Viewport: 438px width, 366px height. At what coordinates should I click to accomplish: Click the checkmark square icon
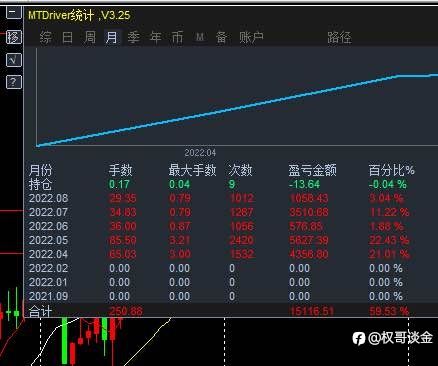14,60
